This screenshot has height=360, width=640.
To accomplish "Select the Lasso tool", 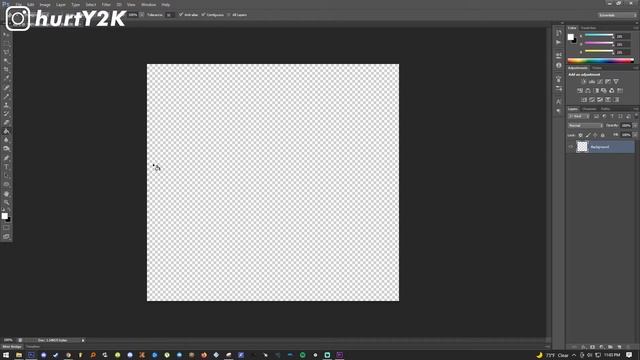I will click(6, 52).
